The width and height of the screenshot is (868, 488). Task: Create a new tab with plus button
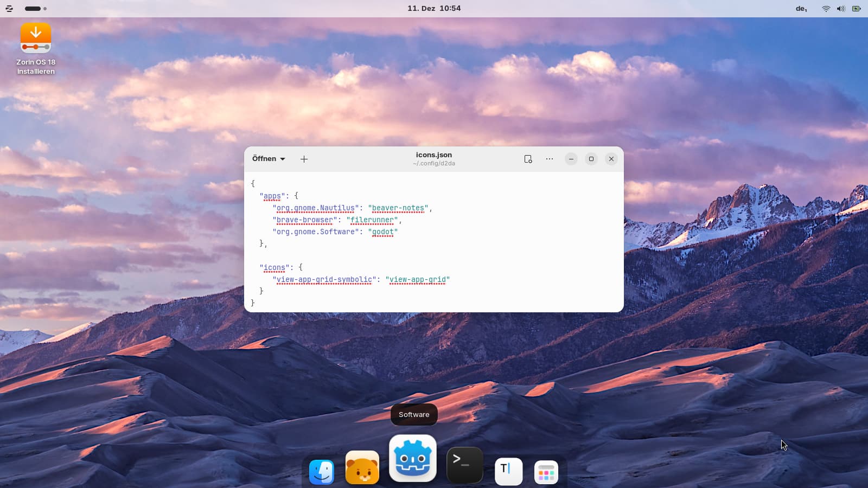point(304,159)
